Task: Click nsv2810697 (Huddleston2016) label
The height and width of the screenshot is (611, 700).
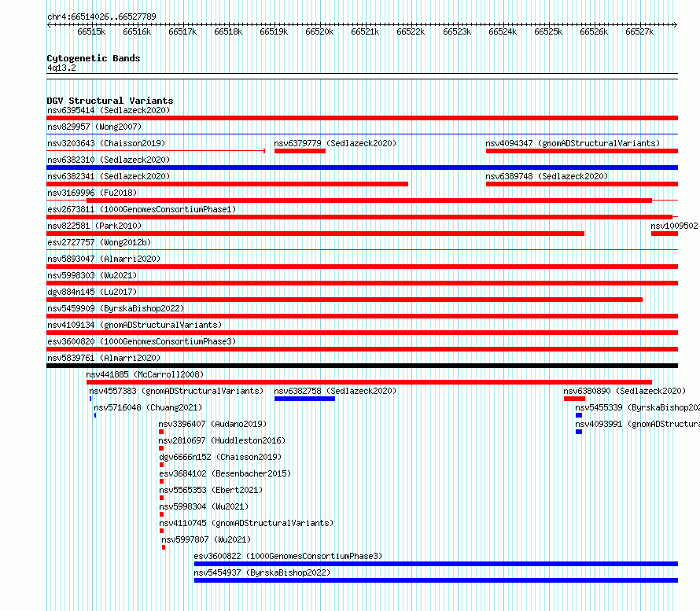Action: pos(222,440)
